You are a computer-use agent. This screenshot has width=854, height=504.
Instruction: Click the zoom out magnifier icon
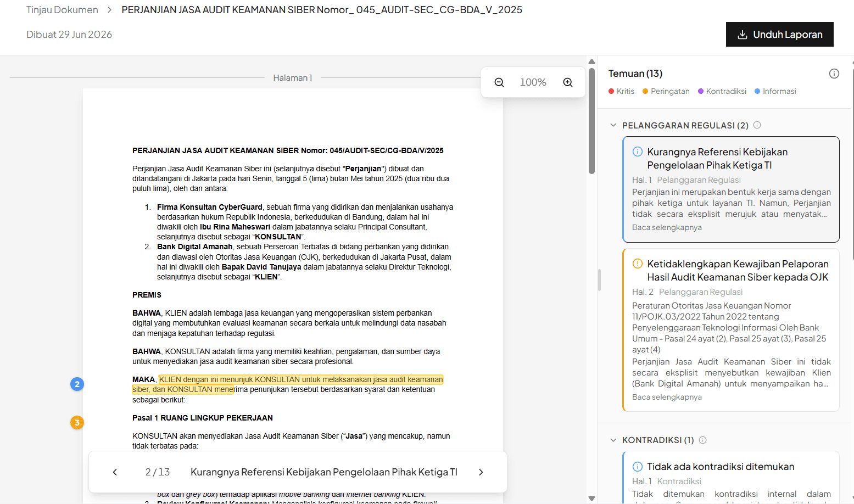[x=499, y=82]
